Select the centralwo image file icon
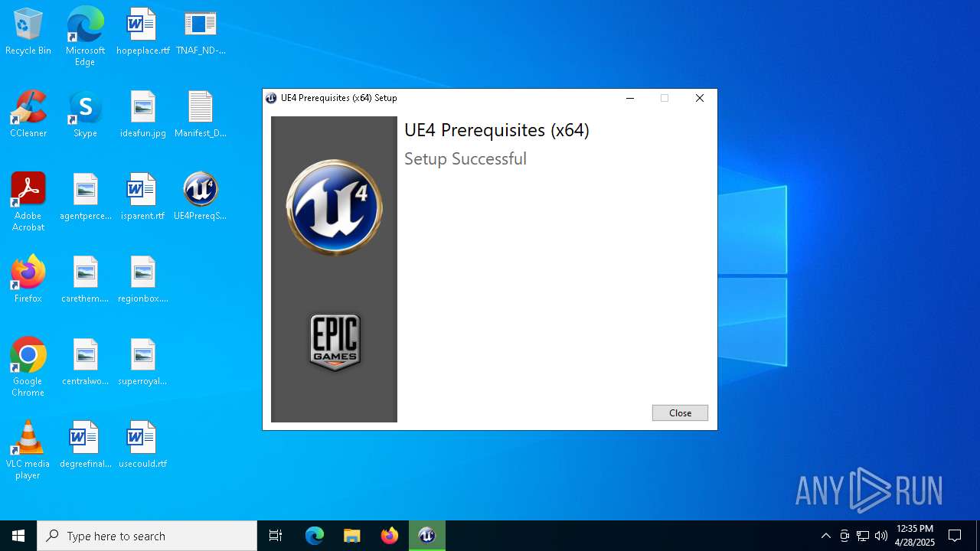Screen dimensions: 980x551 point(85,363)
